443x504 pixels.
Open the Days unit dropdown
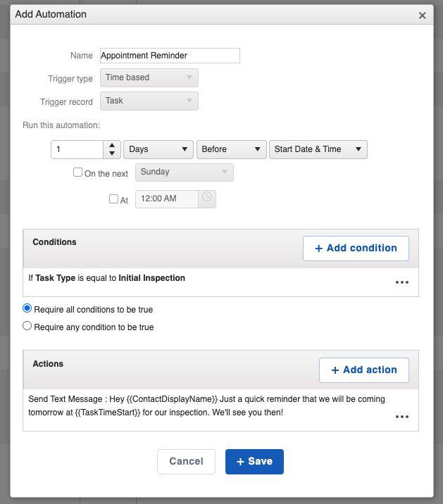point(158,149)
